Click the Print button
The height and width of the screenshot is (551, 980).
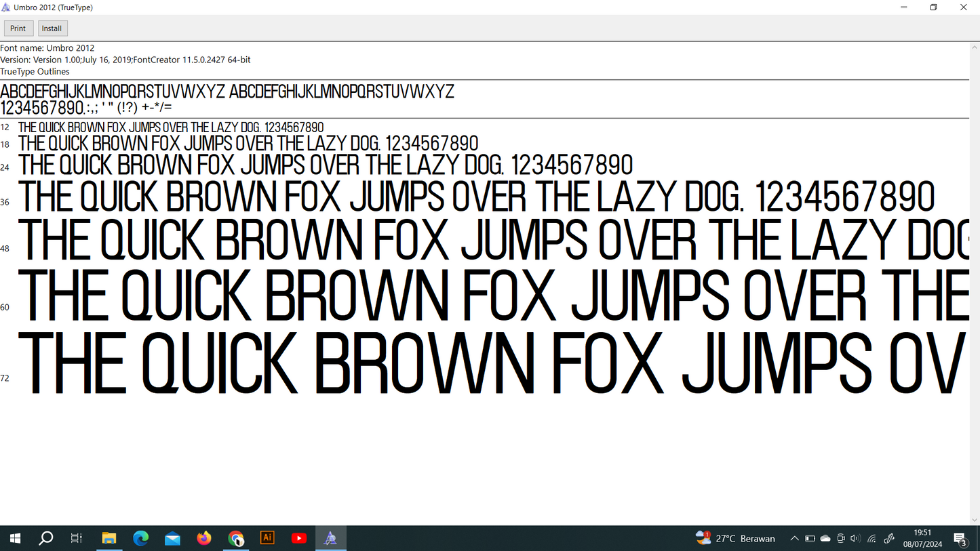pos(18,28)
